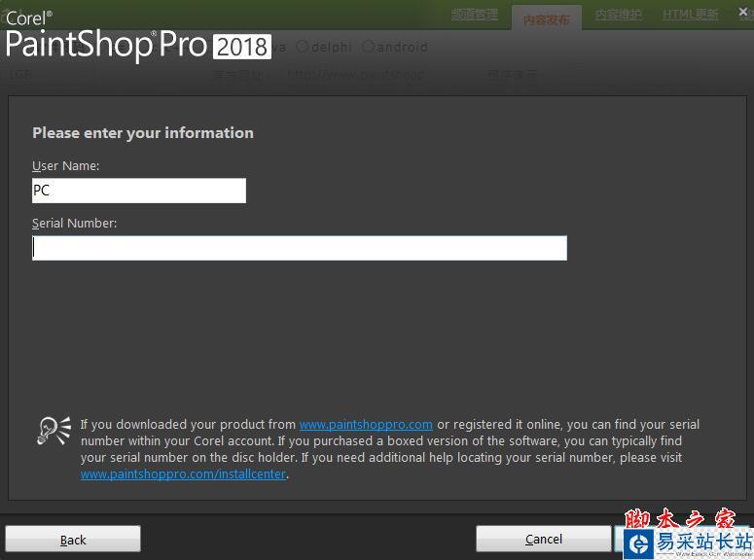Open the paintshoppro.com/installcenter link
Screen dimensions: 754x560
183,473
